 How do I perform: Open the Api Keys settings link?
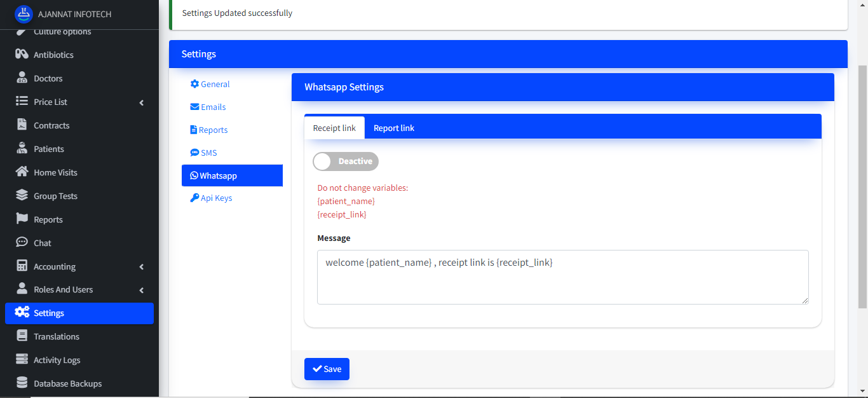(x=212, y=198)
